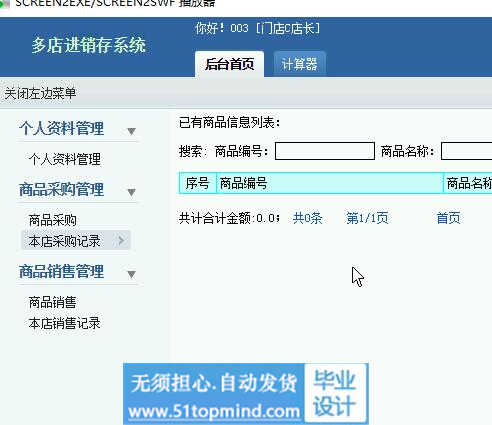The image size is (492, 425).
Task: Focus the 商品名称 search field
Action: (x=466, y=151)
